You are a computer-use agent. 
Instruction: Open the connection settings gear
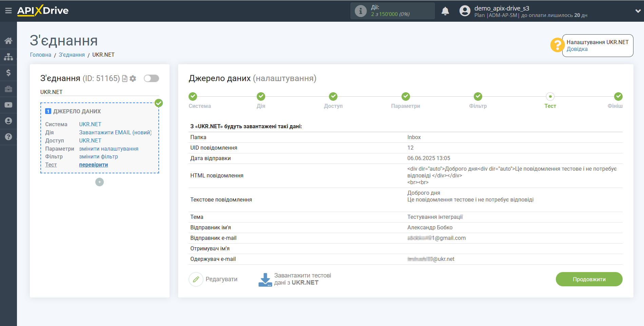coord(133,78)
